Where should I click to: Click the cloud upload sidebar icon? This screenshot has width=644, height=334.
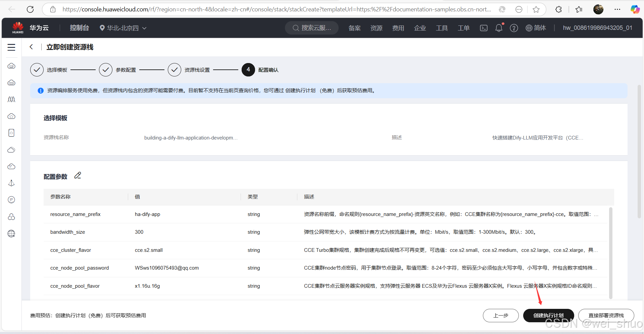tap(11, 116)
